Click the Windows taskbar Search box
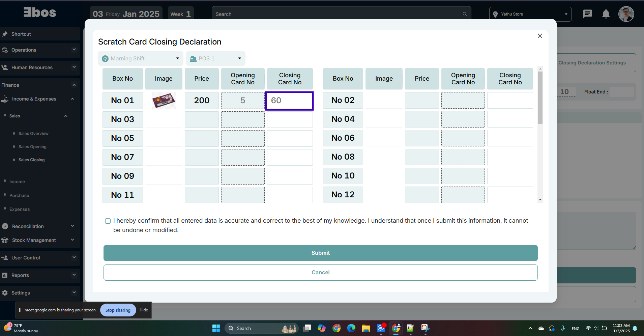 pos(262,328)
